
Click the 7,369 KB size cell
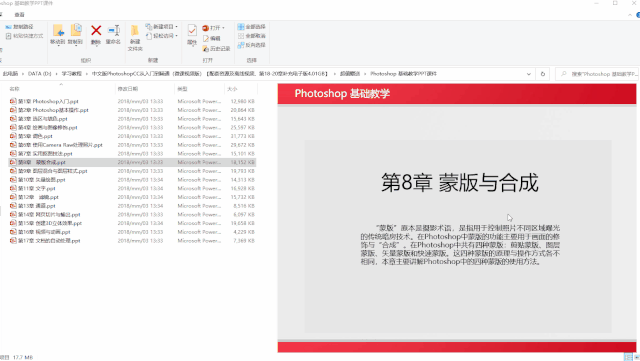[244, 241]
